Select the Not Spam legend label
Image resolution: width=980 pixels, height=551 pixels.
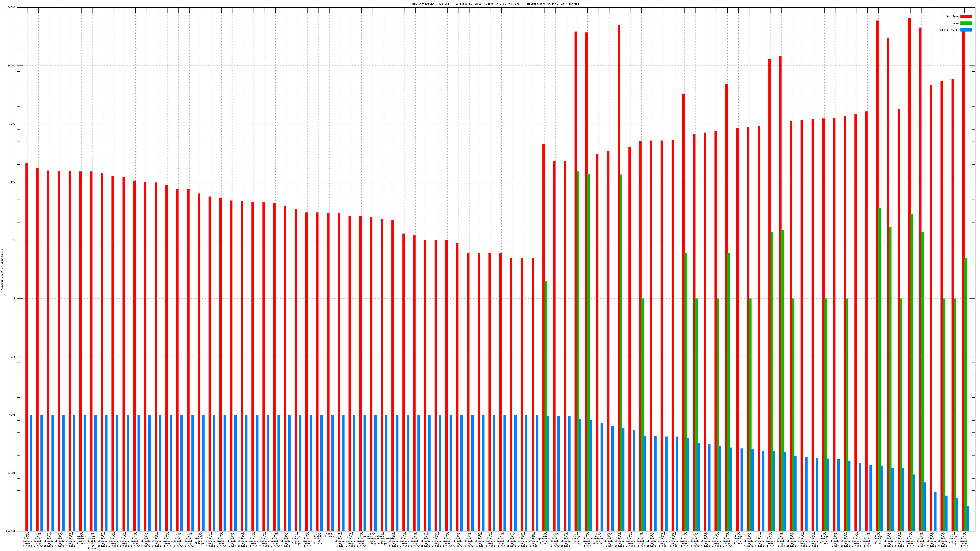coord(953,16)
